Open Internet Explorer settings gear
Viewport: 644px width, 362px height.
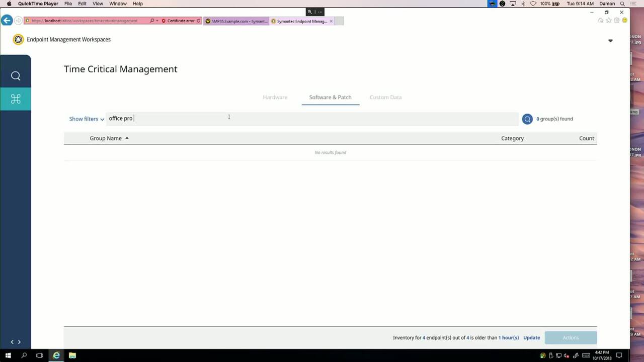coord(616,21)
